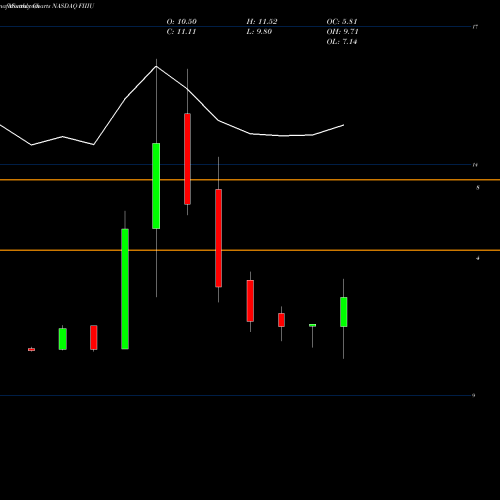The width and height of the screenshot is (500, 500).
Task: Select the OH: 9.71 readout
Action: tap(342, 32)
